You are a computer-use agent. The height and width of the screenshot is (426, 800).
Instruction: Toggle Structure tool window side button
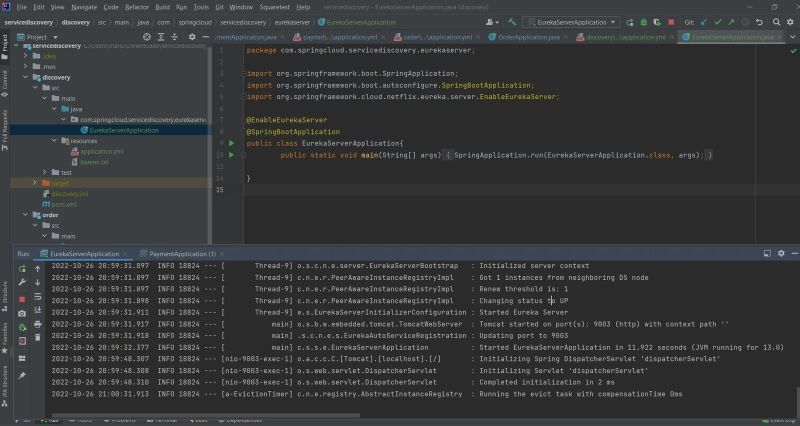click(5, 296)
